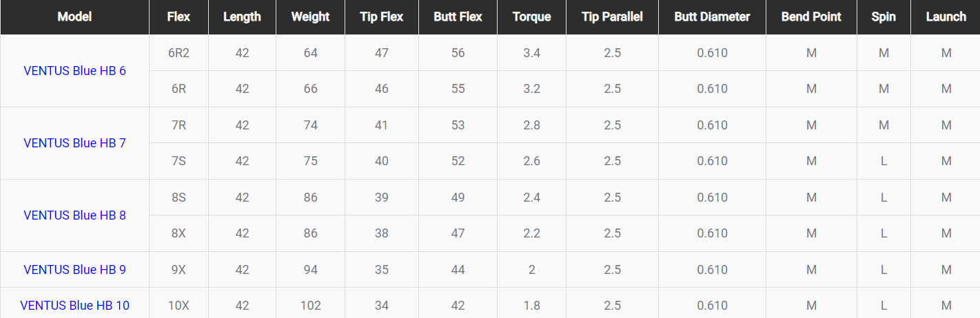The image size is (980, 318).
Task: Select the Butt Flex column header
Action: click(x=458, y=17)
